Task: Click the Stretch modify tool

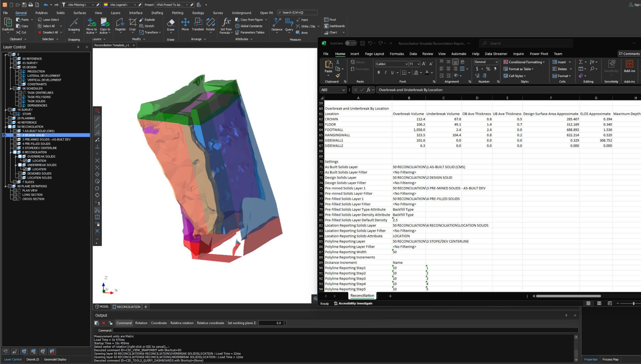Action: click(x=147, y=26)
